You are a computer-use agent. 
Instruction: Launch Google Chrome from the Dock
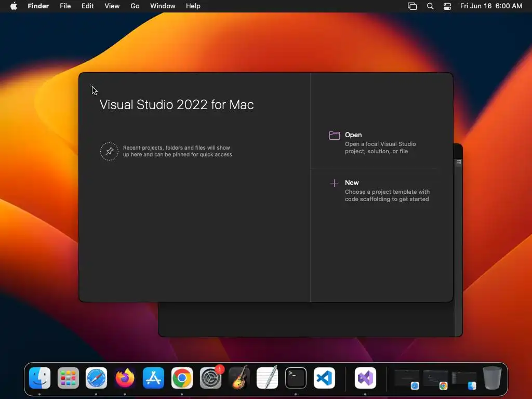[x=182, y=378]
